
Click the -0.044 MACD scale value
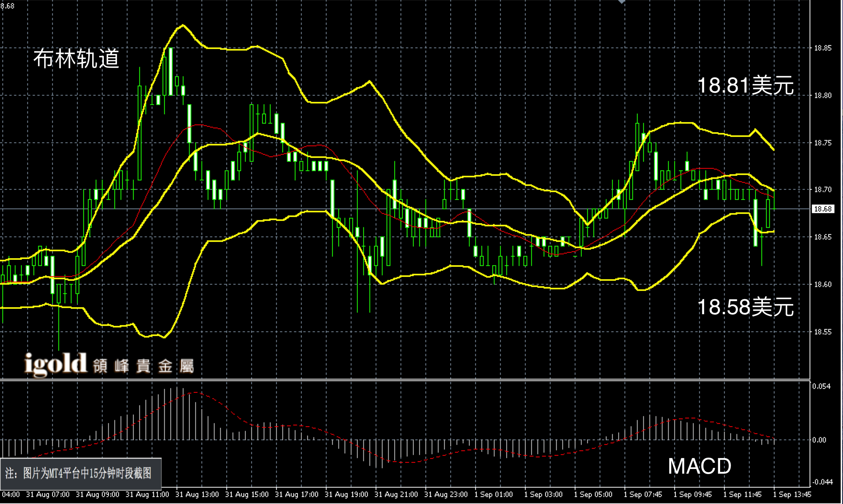(822, 482)
